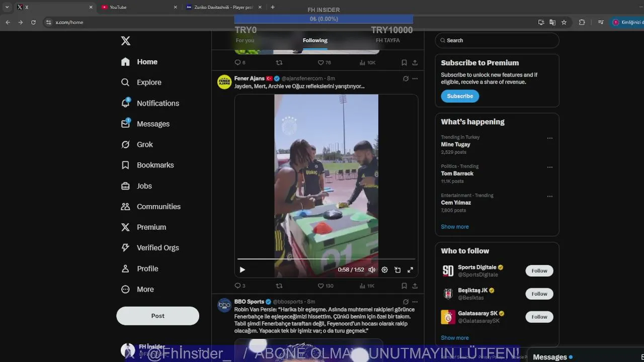
Task: Open Communities in the sidebar
Action: pyautogui.click(x=151, y=207)
